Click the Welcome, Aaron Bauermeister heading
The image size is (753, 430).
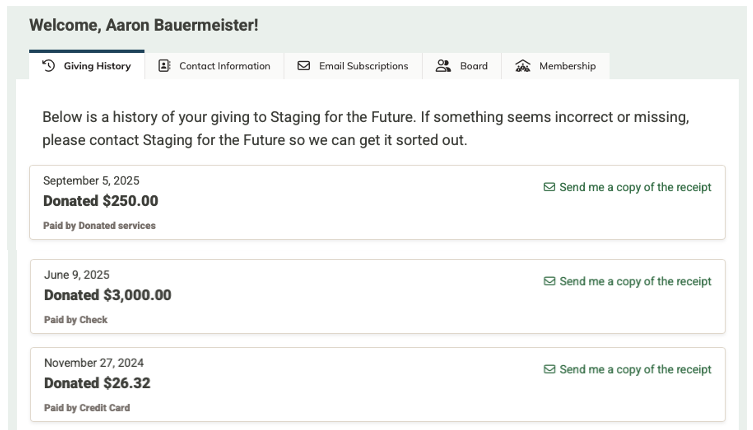tap(143, 25)
